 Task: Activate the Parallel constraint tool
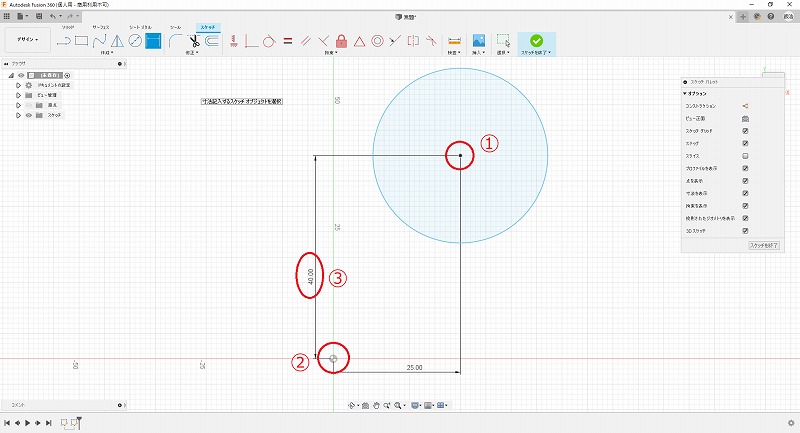(x=305, y=41)
